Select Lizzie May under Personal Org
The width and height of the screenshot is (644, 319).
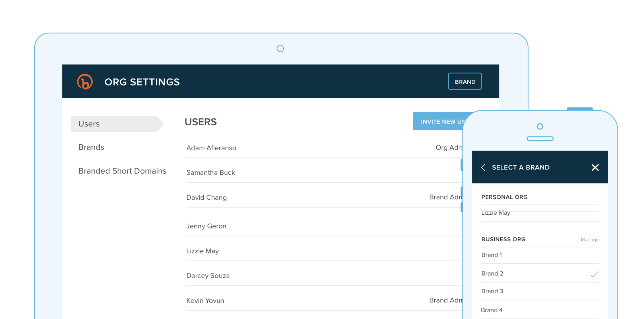(x=496, y=213)
